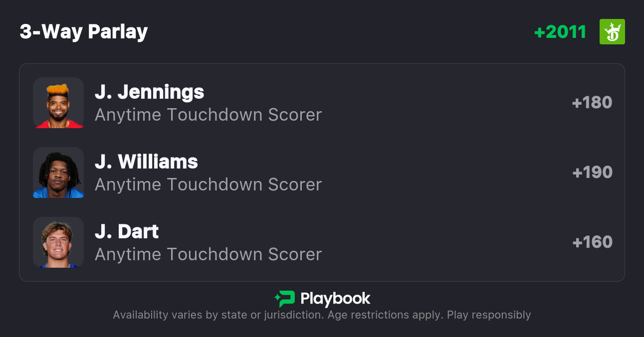Click the J. Williams player name
Viewport: 644px width, 337px height.
pyautogui.click(x=147, y=162)
